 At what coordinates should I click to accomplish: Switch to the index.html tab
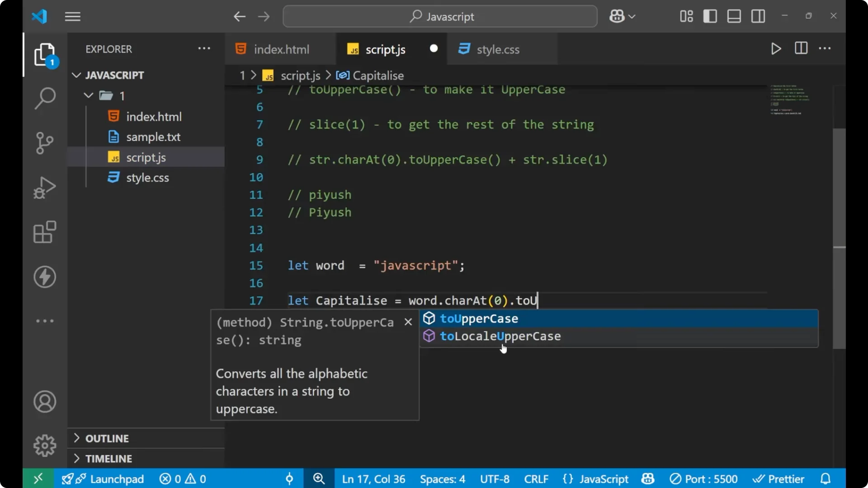(281, 49)
